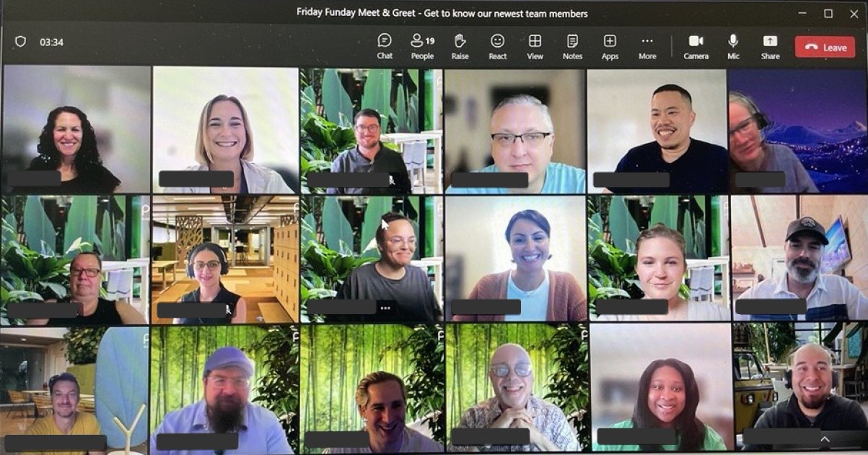Maximize the meeting window
The image size is (868, 455).
[828, 13]
